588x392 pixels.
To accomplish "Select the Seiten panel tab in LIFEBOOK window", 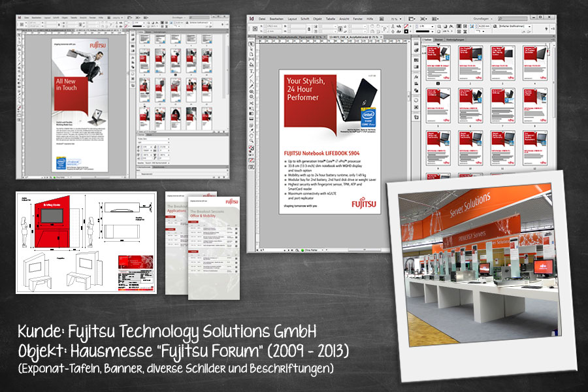I will [x=427, y=39].
